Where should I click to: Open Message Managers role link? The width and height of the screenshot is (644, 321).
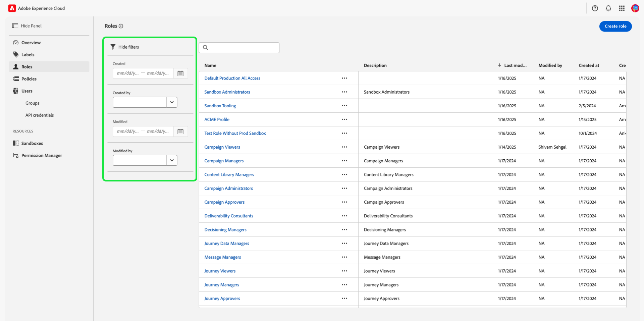point(222,257)
